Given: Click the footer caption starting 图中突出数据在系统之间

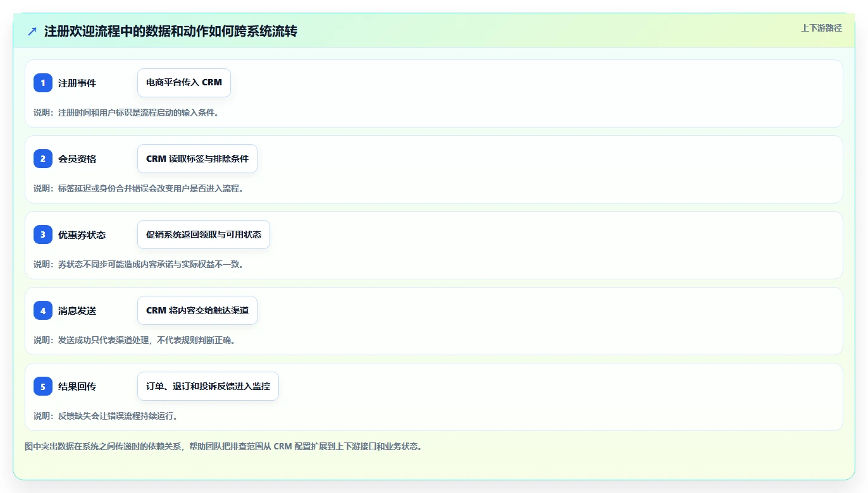Looking at the screenshot, I should [223, 446].
